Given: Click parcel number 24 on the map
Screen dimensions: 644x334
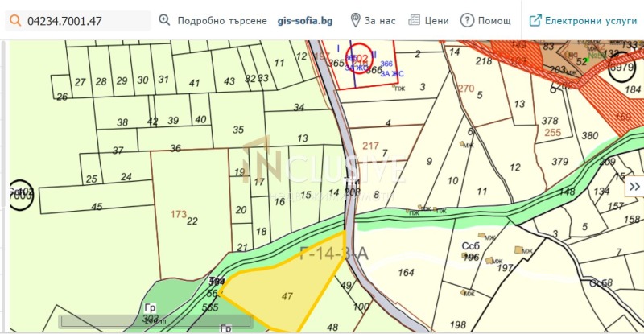Looking at the screenshot, I should (x=126, y=176).
